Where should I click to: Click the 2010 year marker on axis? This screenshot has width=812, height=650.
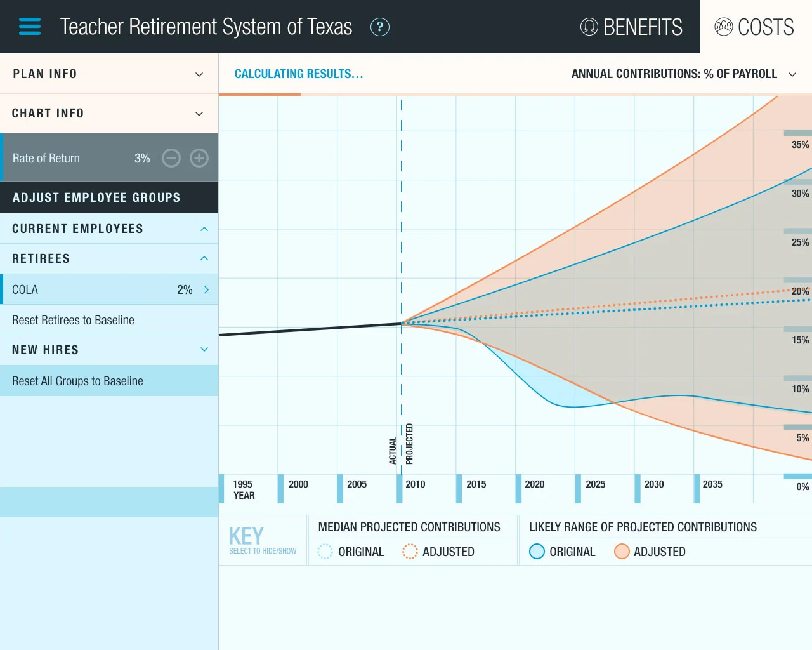[416, 484]
